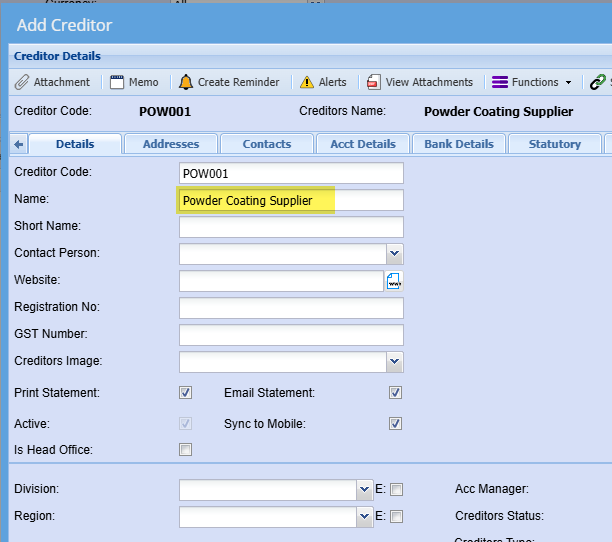Toggle the Print Statement checkbox
The width and height of the screenshot is (612, 542).
(185, 393)
